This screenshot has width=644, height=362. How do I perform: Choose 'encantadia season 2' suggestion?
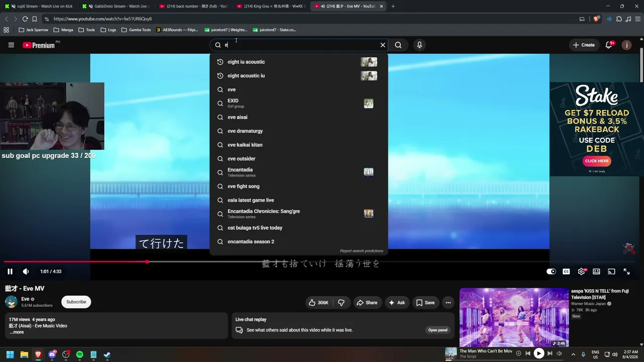click(x=299, y=242)
